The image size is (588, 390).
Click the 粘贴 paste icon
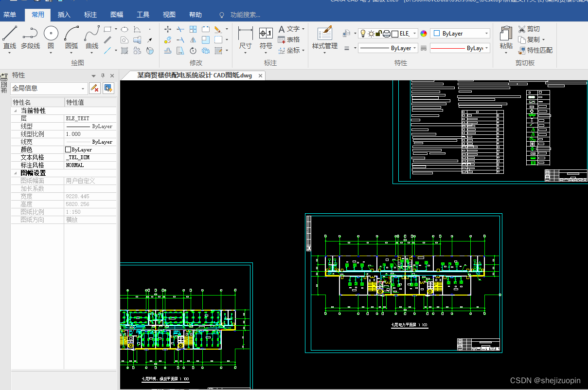point(506,38)
